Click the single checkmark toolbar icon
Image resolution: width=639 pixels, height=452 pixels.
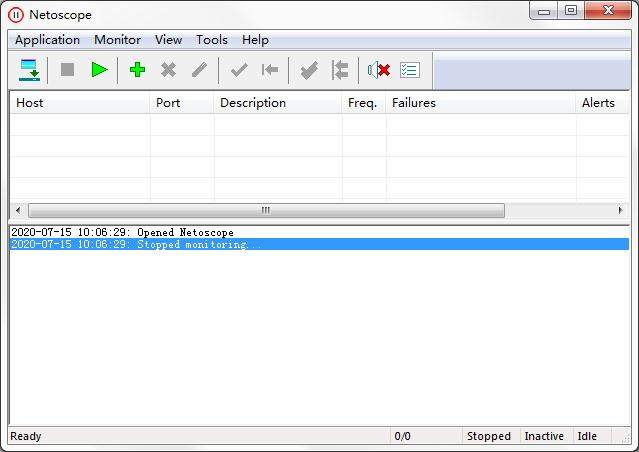[x=238, y=70]
